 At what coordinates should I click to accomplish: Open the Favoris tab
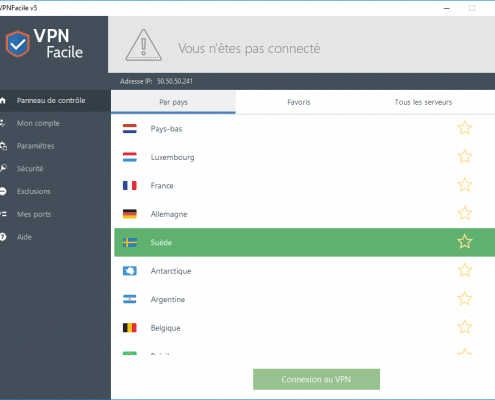point(299,102)
